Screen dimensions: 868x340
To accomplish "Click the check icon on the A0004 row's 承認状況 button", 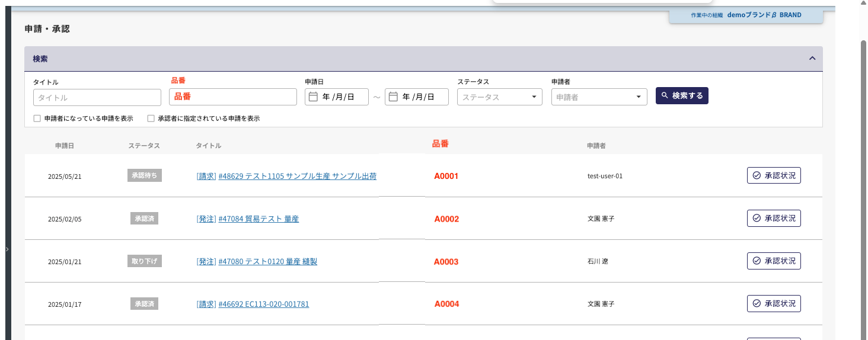I will [x=757, y=304].
